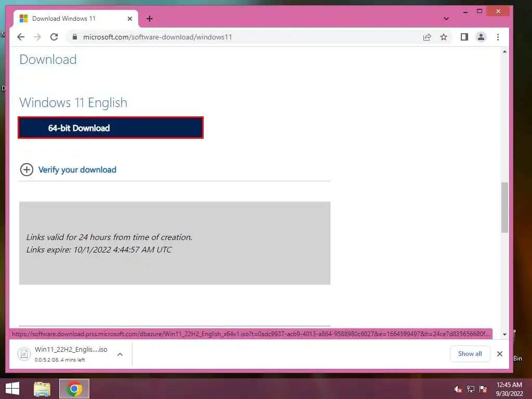The height and width of the screenshot is (399, 532).
Task: Click the scrollbar up arrow
Action: tap(504, 51)
